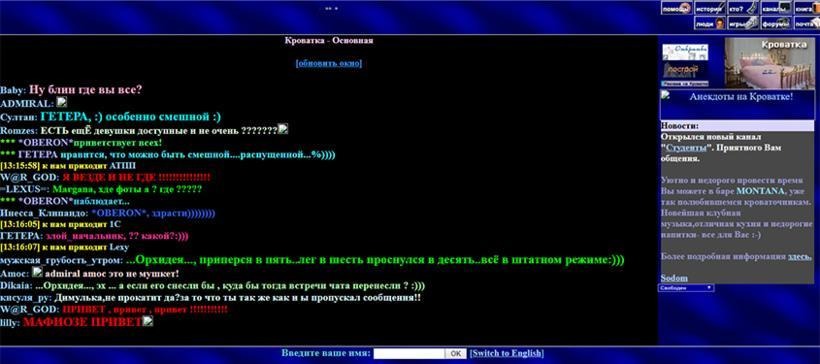This screenshot has width=820, height=364.
Task: Open the Sodom user link
Action: point(674,278)
